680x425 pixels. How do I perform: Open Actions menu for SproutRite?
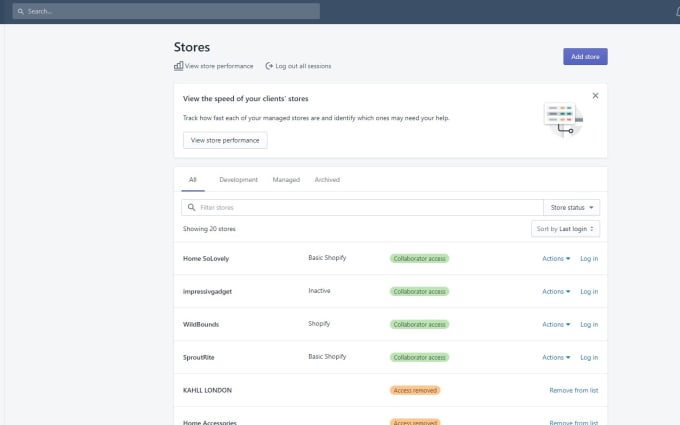556,357
